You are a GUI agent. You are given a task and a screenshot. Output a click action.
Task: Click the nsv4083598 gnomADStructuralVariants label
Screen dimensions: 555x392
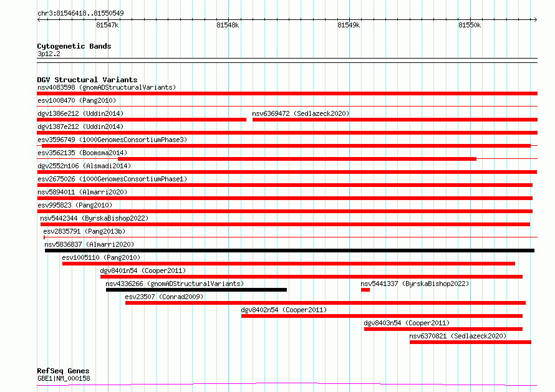coord(107,87)
